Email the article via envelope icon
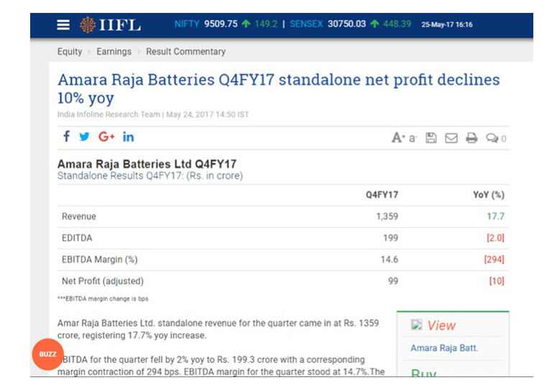This screenshot has width=552, height=392. (x=451, y=138)
